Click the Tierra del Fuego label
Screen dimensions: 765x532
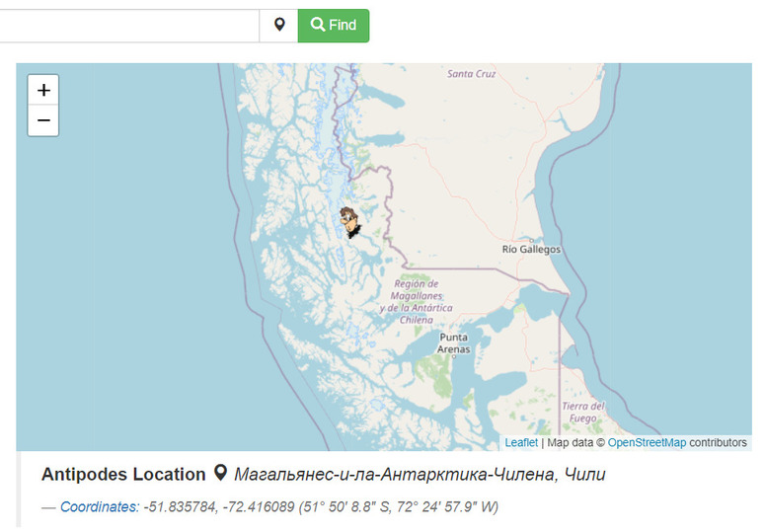pos(583,412)
